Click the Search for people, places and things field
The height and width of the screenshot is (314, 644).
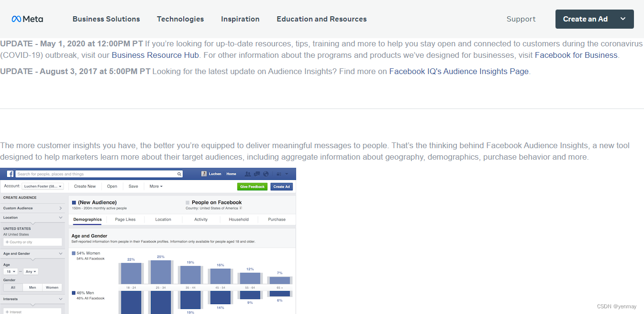[99, 174]
